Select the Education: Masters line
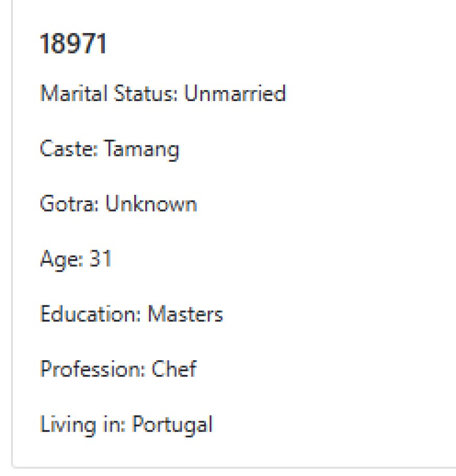456x476 pixels. coord(132,314)
